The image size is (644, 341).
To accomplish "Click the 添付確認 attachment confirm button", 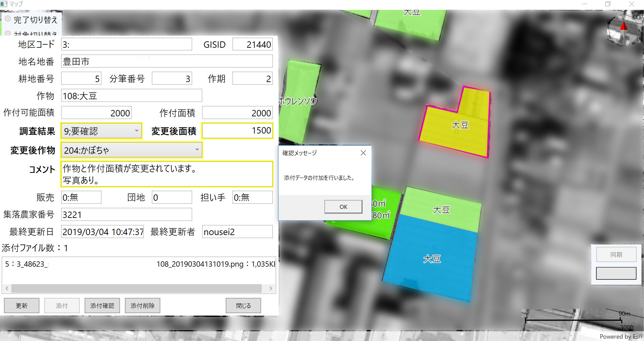I will click(x=102, y=305).
